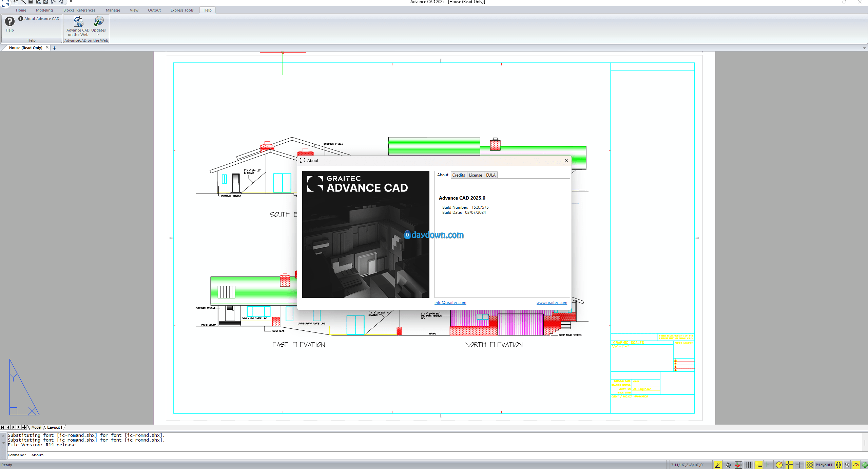Click the Graitec Advance CAD splash image

click(x=366, y=234)
